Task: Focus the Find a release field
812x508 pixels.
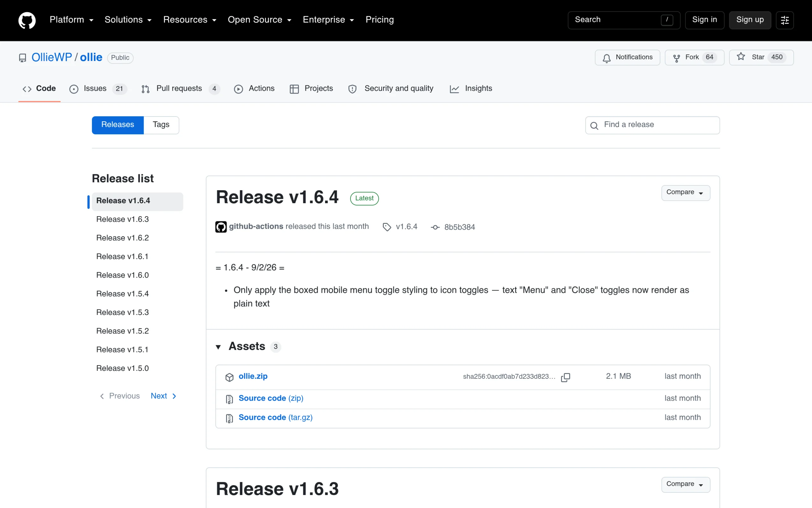Action: pos(652,125)
